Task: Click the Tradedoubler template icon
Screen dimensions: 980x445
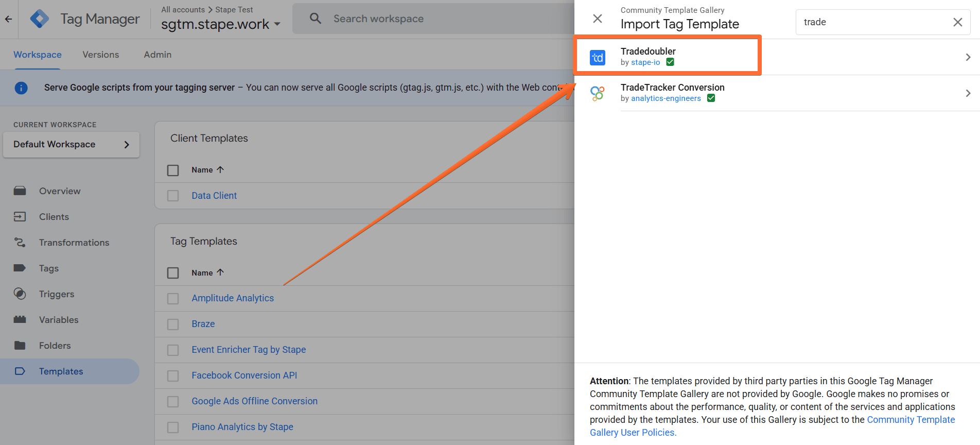Action: (597, 57)
